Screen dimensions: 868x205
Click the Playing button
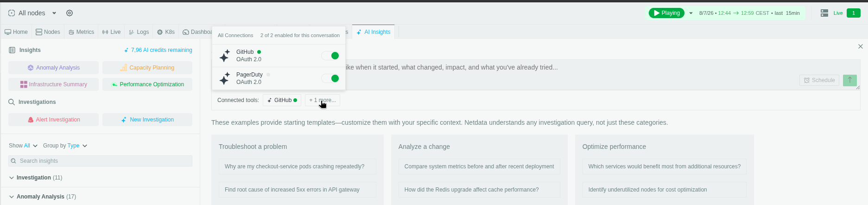point(666,13)
